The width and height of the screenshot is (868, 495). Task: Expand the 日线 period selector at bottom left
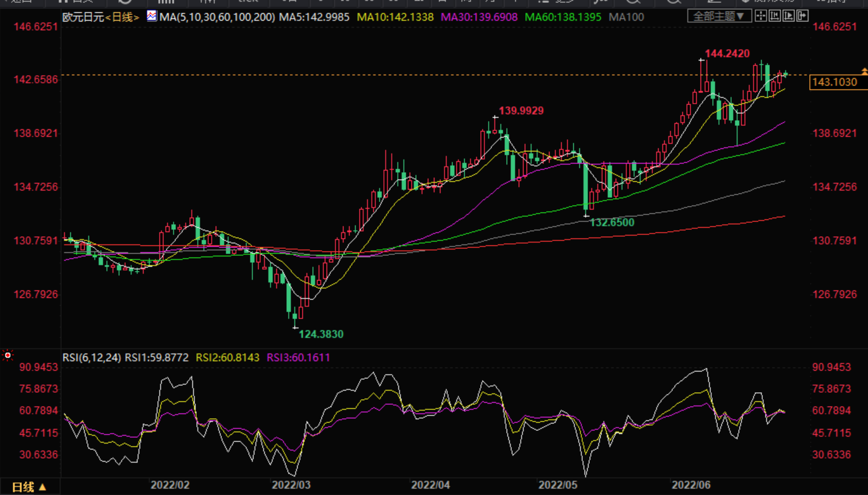click(29, 487)
